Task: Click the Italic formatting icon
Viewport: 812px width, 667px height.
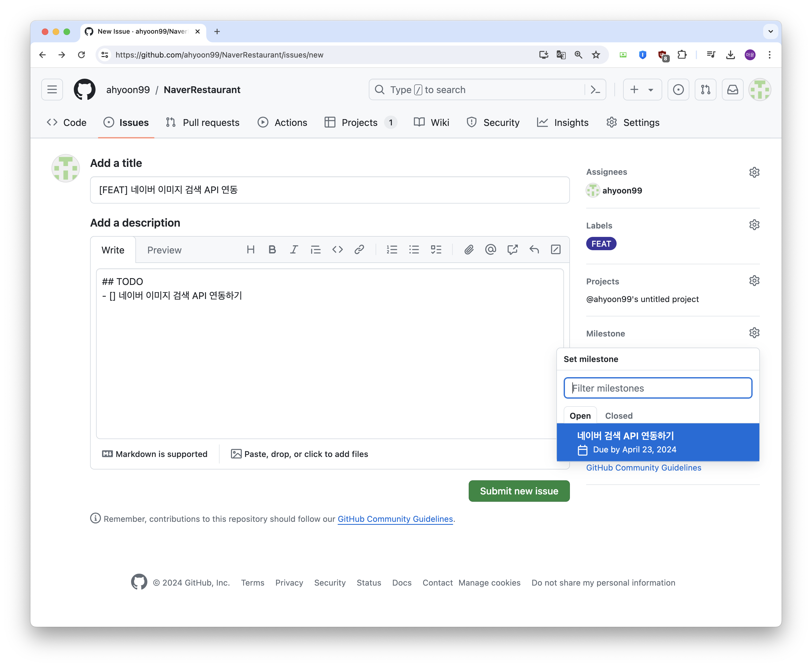Action: click(x=294, y=250)
